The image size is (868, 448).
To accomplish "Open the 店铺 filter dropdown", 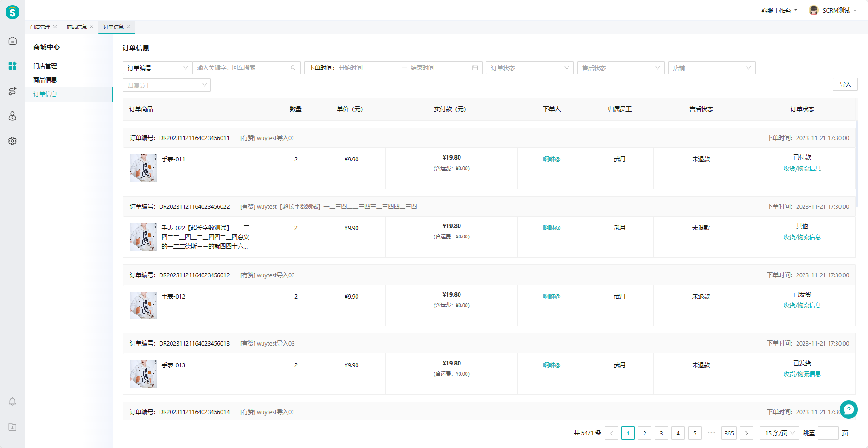I will [712, 68].
